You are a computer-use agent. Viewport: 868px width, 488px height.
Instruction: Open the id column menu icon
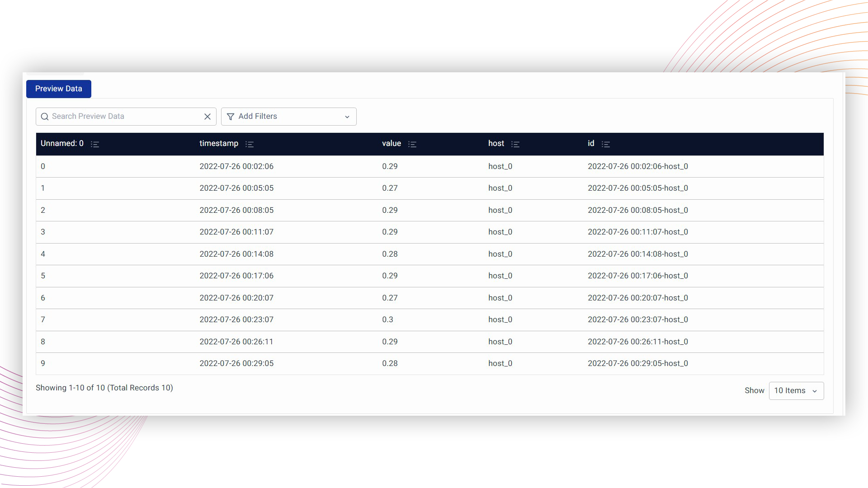[x=606, y=144]
